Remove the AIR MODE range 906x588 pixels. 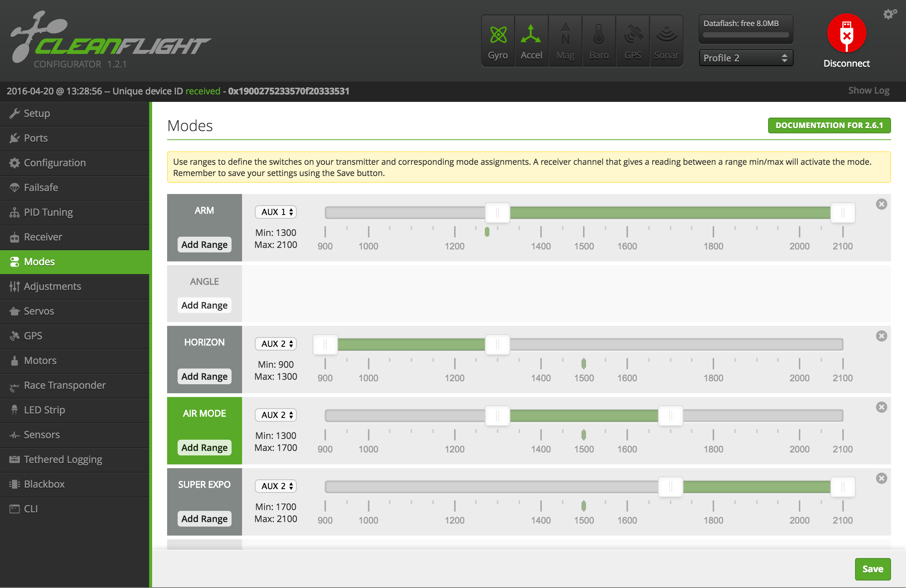(881, 407)
